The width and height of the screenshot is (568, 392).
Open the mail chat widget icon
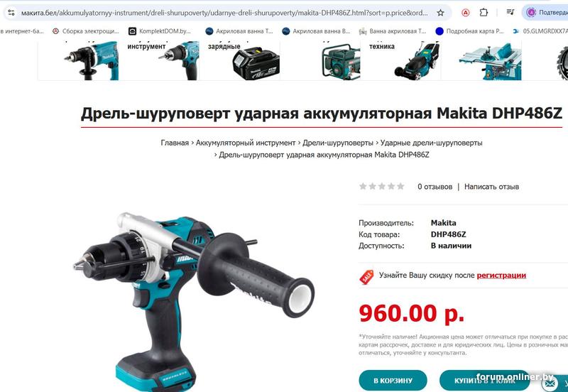[x=549, y=383]
